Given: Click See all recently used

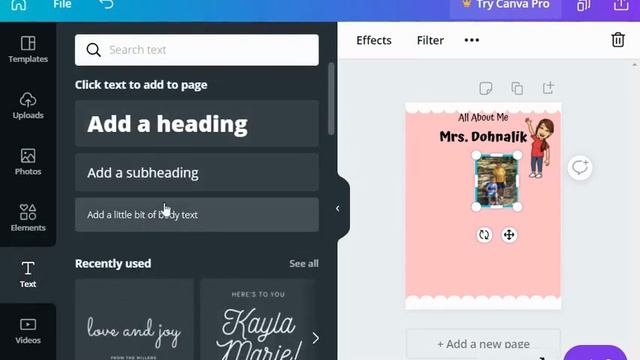Looking at the screenshot, I should (x=304, y=264).
